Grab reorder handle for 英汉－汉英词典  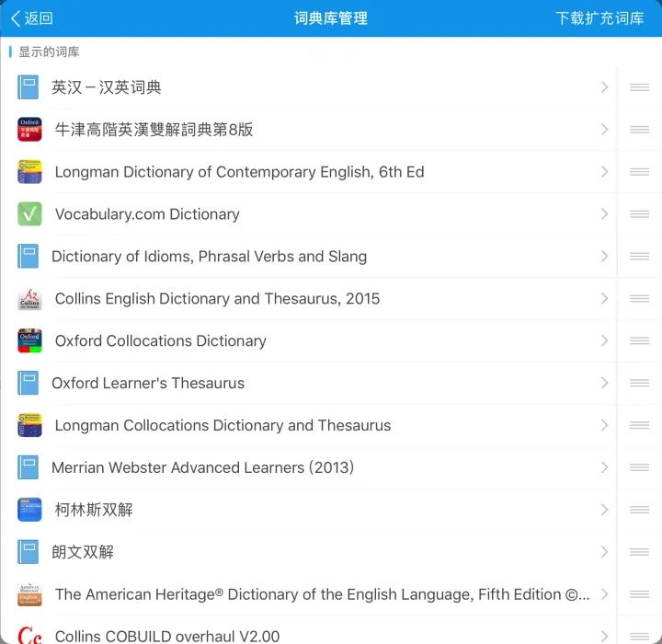pos(639,87)
